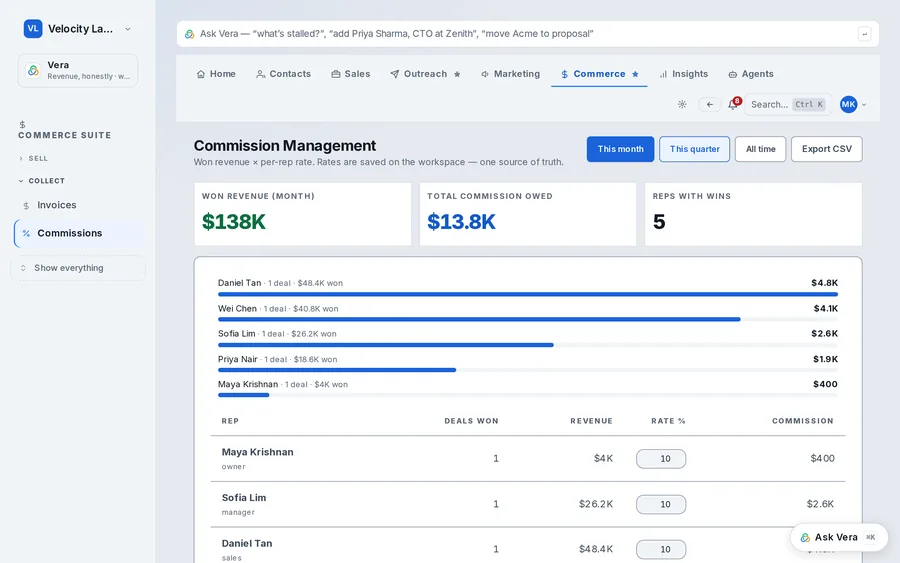Click the COMMISSION column header
Screen dimensions: 900x563
click(802, 421)
